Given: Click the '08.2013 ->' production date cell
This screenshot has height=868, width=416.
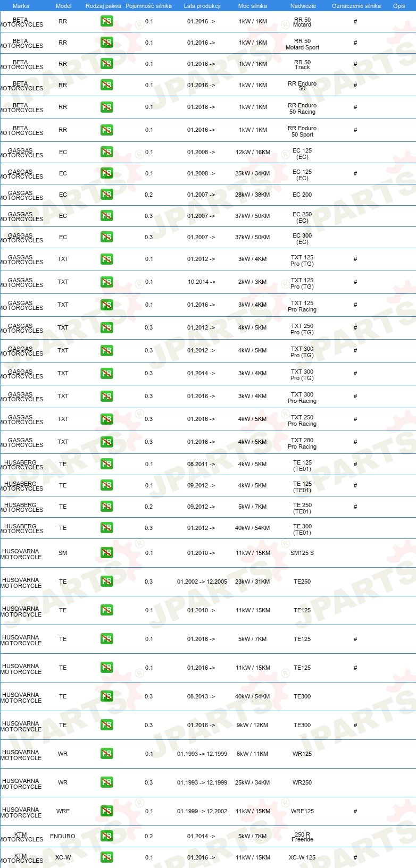Looking at the screenshot, I should coord(201,696).
